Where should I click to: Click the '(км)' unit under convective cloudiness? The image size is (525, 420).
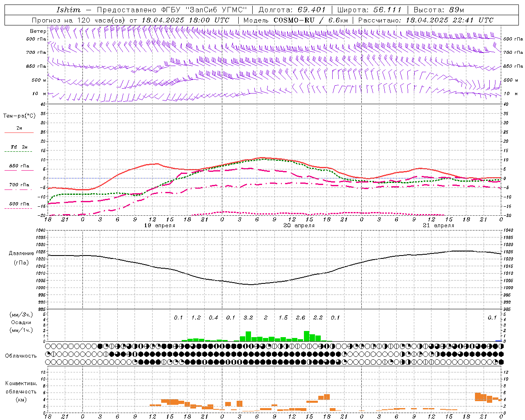tap(21, 399)
